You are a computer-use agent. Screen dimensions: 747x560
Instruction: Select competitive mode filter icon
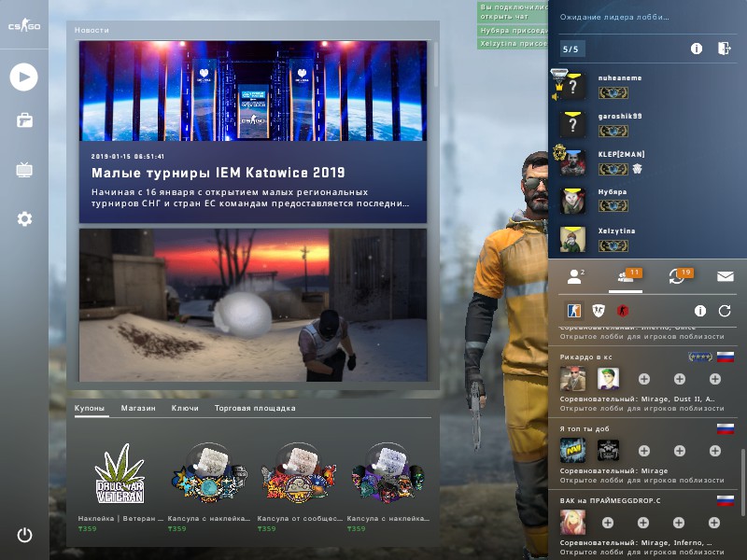click(574, 311)
